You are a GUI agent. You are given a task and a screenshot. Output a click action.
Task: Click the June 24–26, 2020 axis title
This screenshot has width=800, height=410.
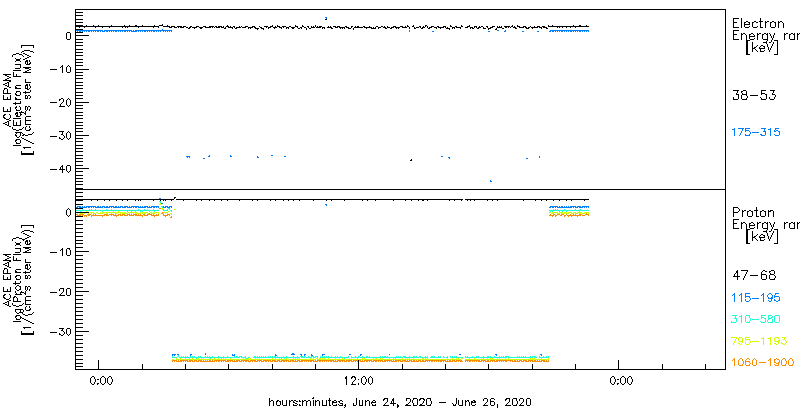(400, 401)
